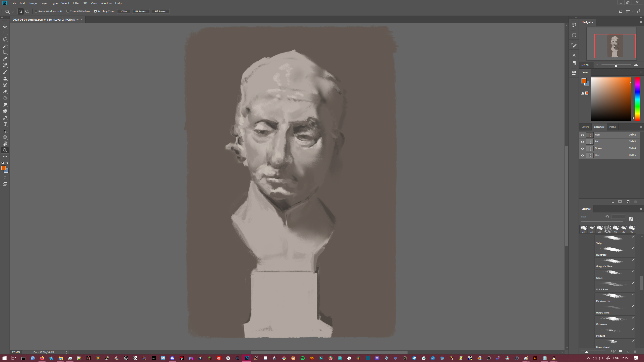Viewport: 644px width, 362px height.
Task: Hide the RGB channel
Action: click(582, 135)
